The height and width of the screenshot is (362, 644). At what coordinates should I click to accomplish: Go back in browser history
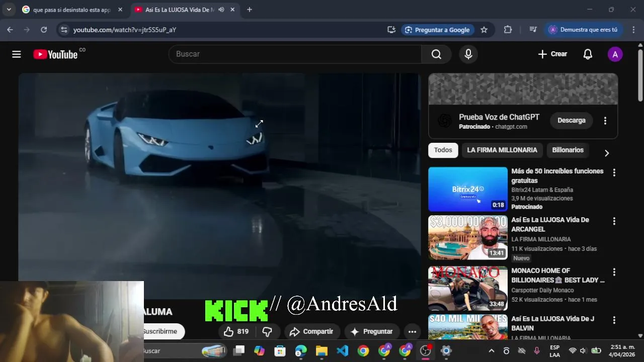click(x=10, y=30)
